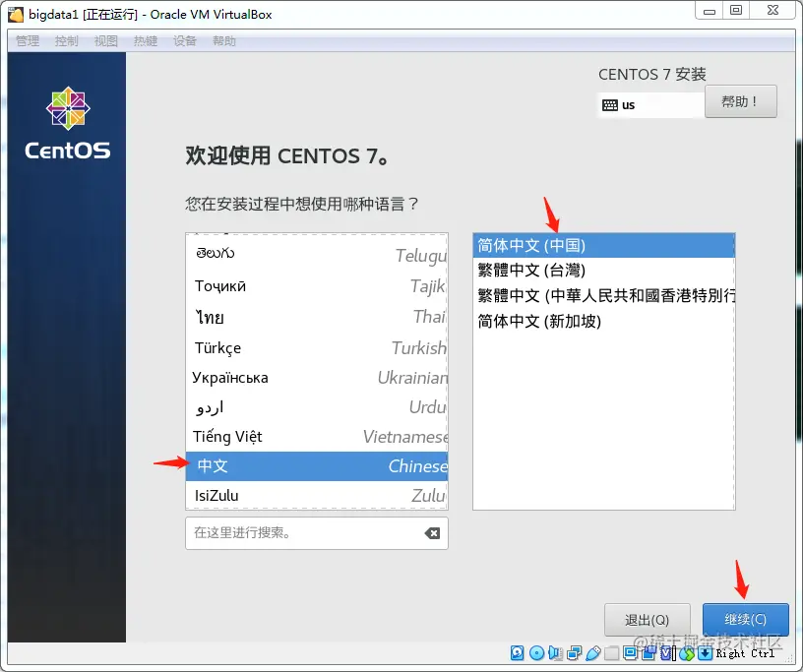Click the keyboard capture down-arrow icon
The image size is (803, 672).
(706, 653)
